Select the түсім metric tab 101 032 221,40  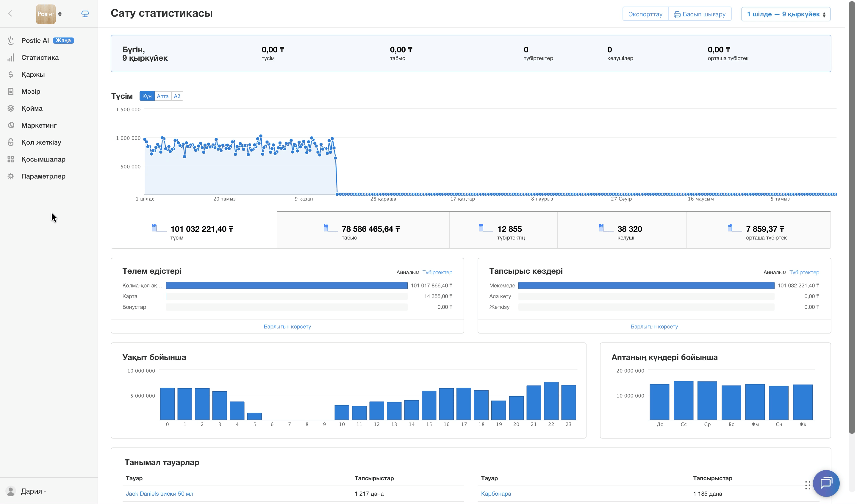(194, 230)
